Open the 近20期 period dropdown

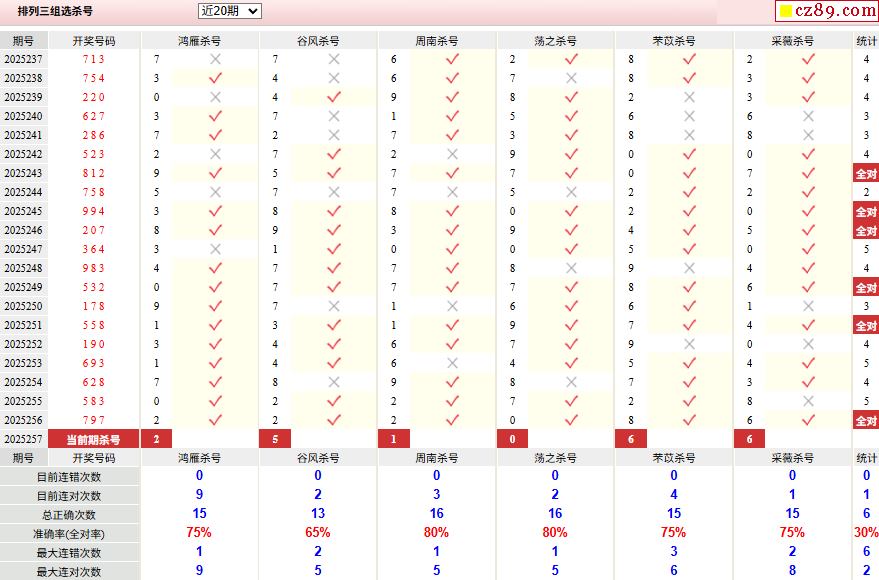pos(229,11)
